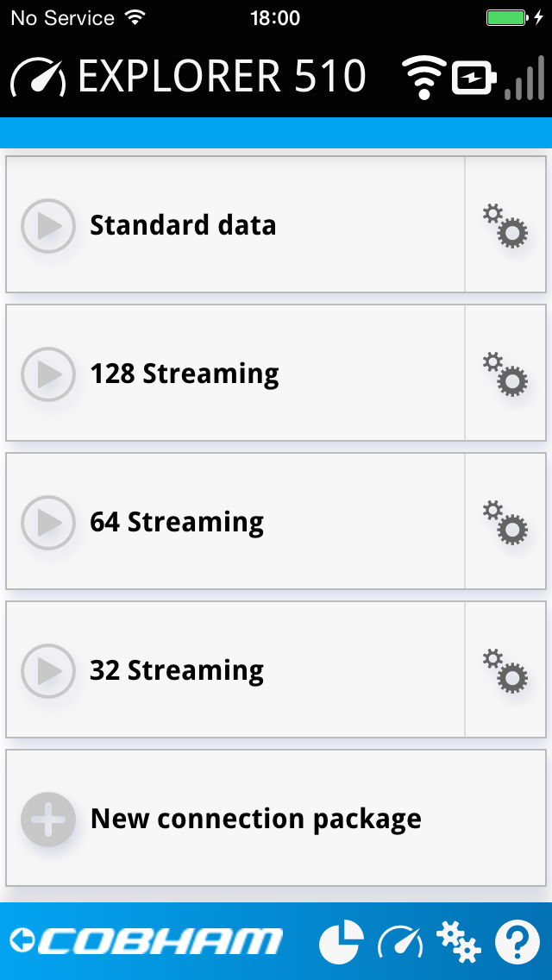This screenshot has width=552, height=980.
Task: Start the 128 Streaming connection
Action: point(48,374)
